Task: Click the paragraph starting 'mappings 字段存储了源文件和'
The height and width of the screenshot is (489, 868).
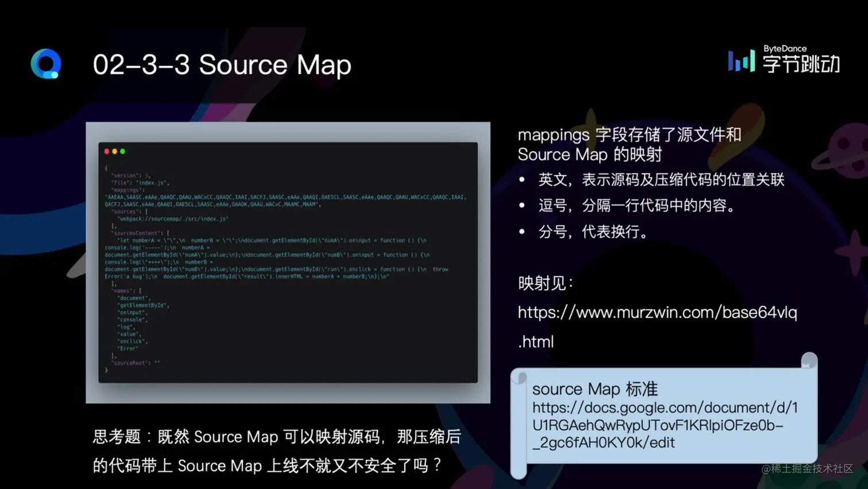Action: pos(629,144)
